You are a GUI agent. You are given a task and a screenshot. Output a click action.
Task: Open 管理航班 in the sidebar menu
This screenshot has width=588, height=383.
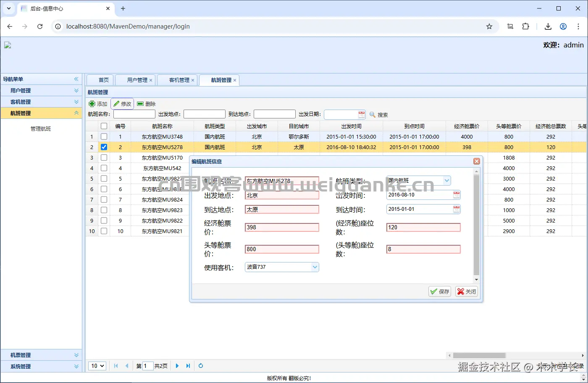click(41, 129)
